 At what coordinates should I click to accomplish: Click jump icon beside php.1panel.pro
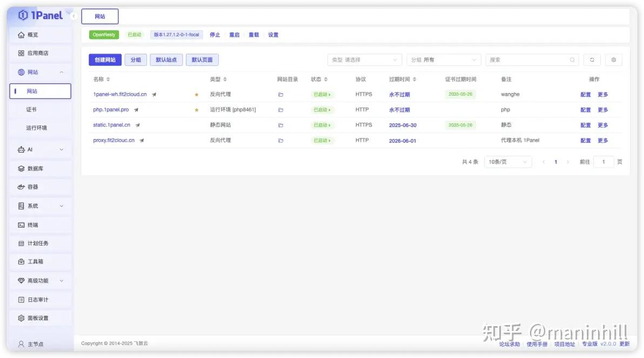[x=136, y=110]
